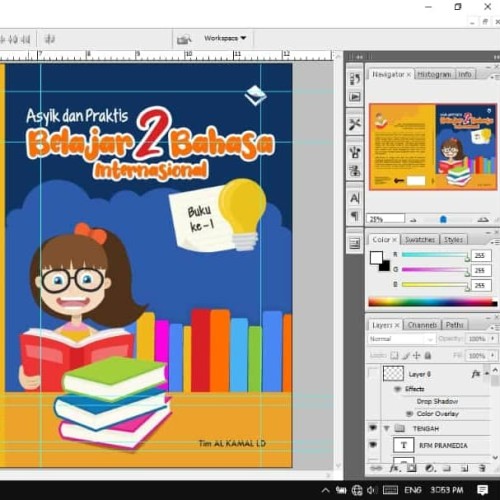Click the Go to Bridge icon
The height and width of the screenshot is (500, 500).
(184, 39)
